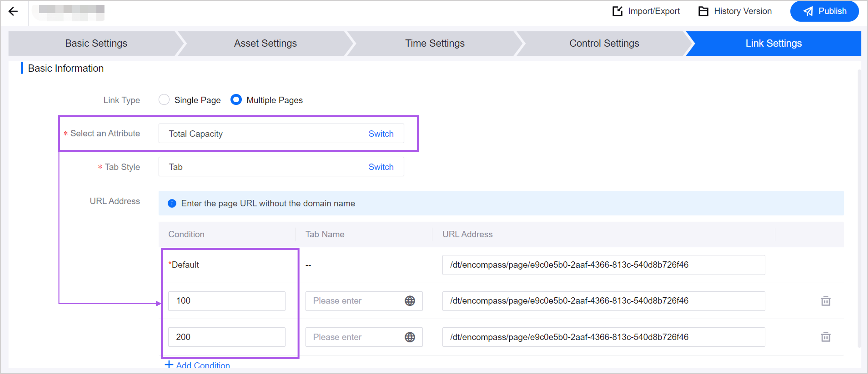This screenshot has width=868, height=374.
Task: Click the Default condition label
Action: point(184,264)
